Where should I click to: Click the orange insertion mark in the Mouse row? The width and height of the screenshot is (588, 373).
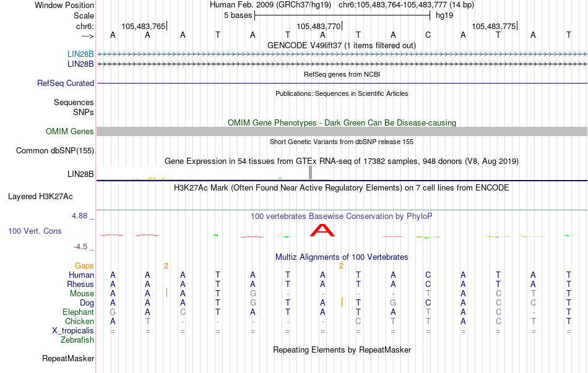pos(166,293)
